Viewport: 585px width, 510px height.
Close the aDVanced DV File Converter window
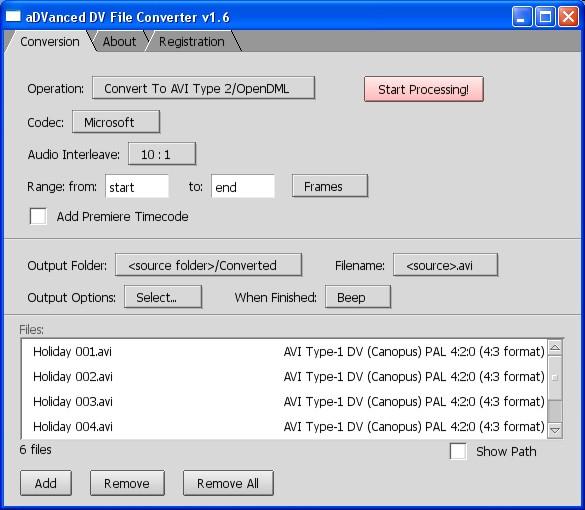click(568, 17)
